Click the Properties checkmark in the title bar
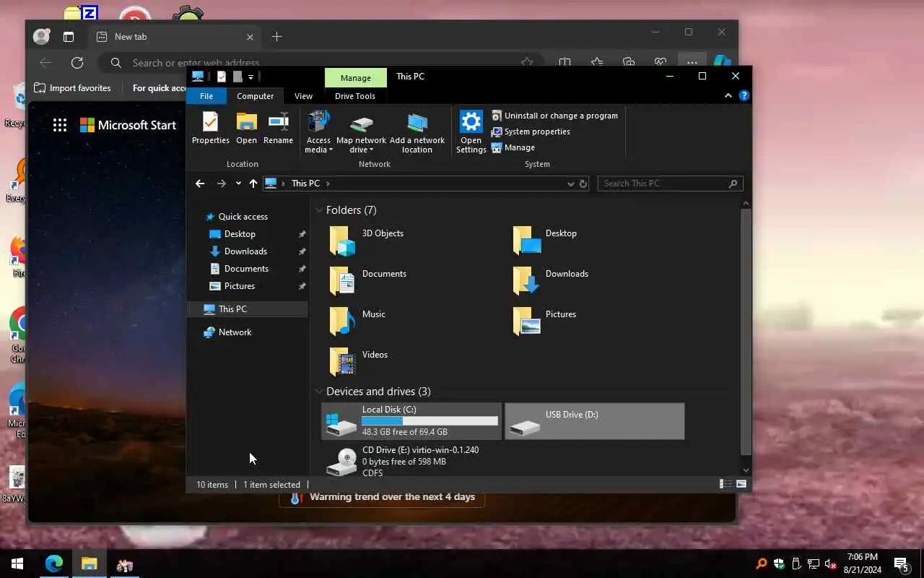This screenshot has width=924, height=578. [x=221, y=77]
